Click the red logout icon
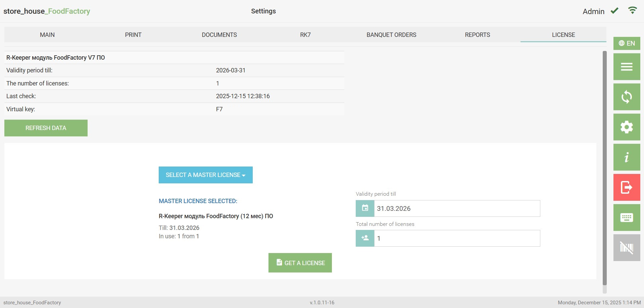 point(627,187)
